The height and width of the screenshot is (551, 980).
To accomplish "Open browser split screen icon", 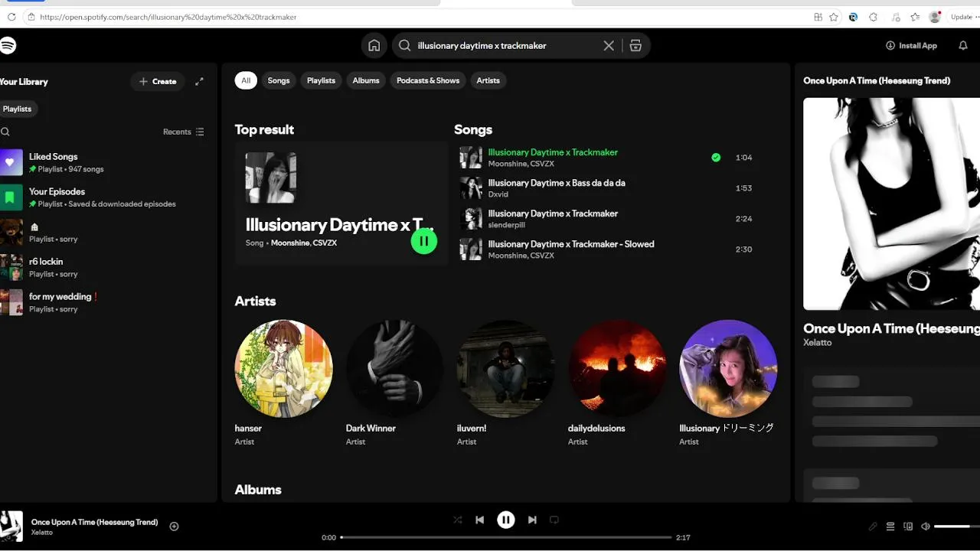I will (x=818, y=17).
